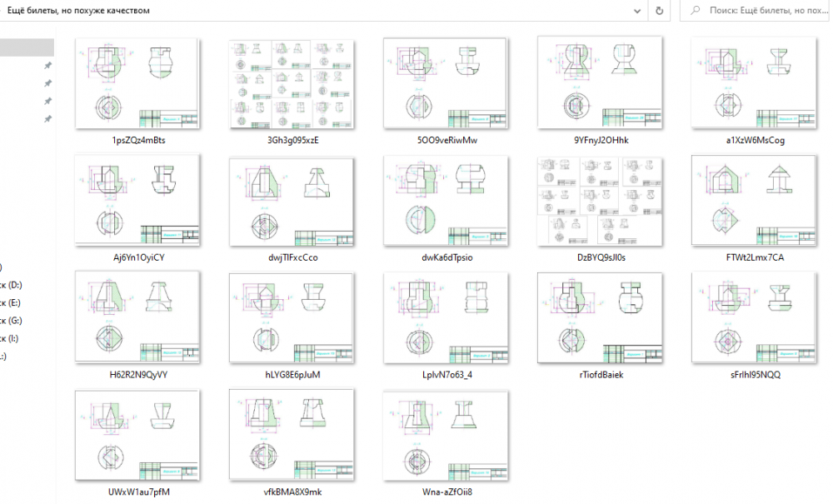Select the a1XzW6MsCog drawing thumbnail

tap(755, 82)
